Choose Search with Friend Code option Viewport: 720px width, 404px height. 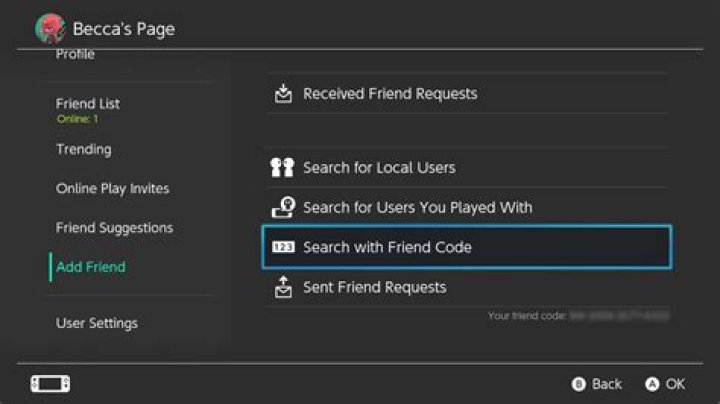467,247
